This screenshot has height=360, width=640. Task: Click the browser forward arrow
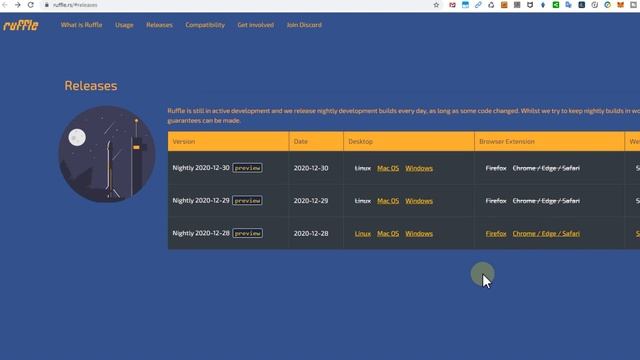(x=18, y=5)
